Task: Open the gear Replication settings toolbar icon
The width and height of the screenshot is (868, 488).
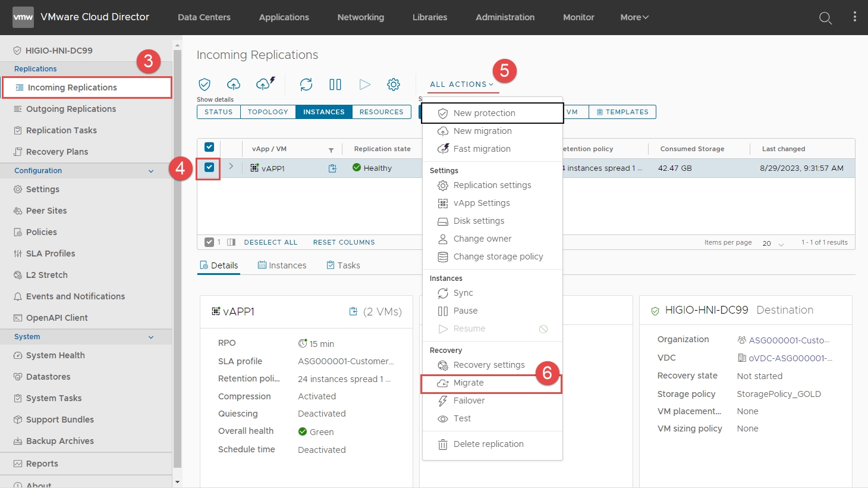Action: click(394, 85)
